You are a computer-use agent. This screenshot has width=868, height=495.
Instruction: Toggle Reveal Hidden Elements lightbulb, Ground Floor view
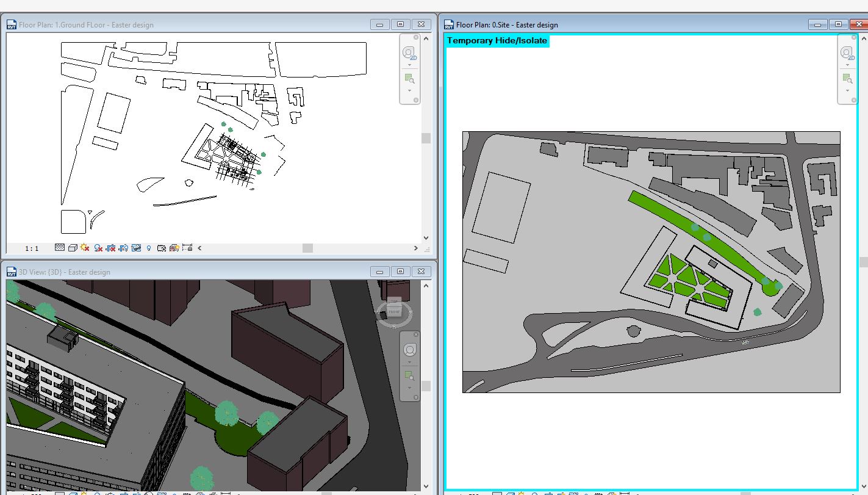point(149,248)
